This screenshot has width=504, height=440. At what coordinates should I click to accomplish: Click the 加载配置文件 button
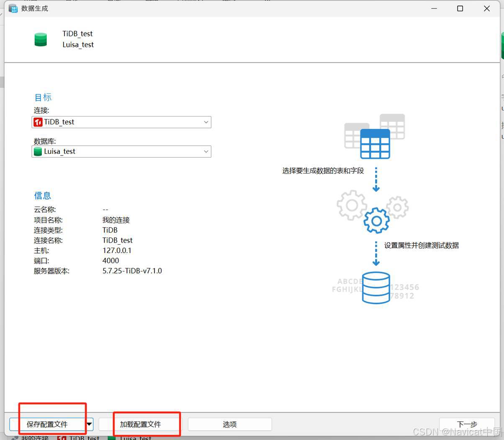[140, 424]
